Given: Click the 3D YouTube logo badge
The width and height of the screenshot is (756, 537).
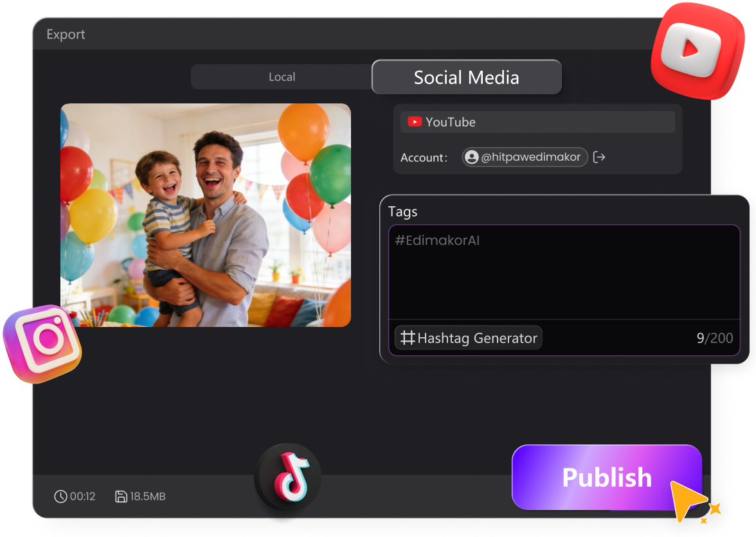Looking at the screenshot, I should (697, 51).
